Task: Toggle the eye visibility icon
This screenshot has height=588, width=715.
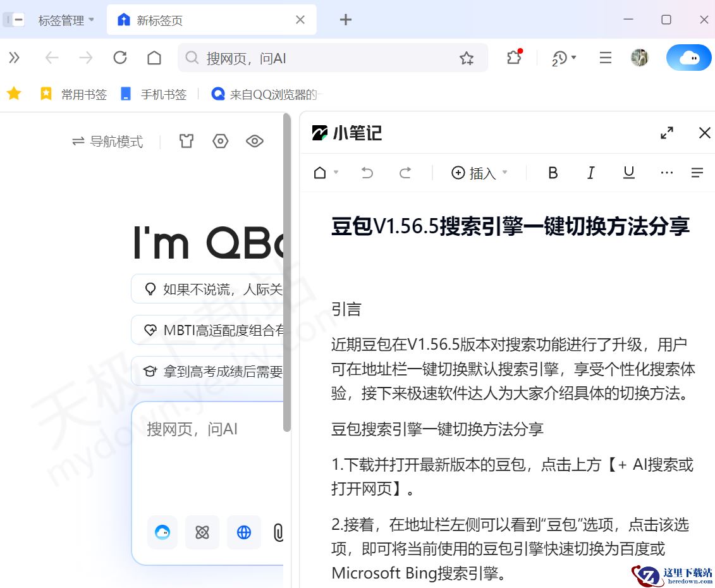Action: click(254, 141)
